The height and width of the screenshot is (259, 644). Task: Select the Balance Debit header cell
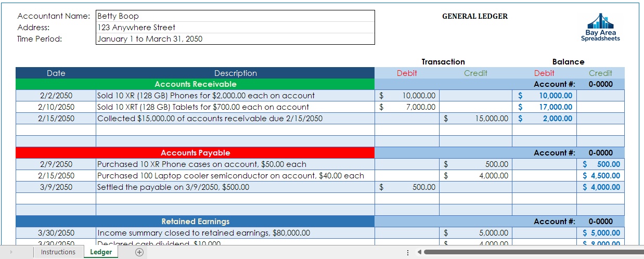[544, 73]
